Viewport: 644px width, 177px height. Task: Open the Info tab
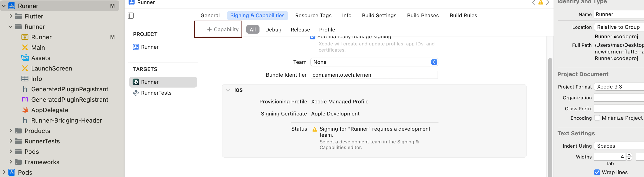(346, 16)
